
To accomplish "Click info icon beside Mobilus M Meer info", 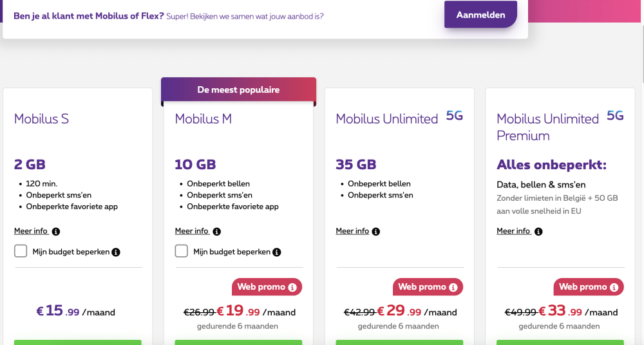I will [x=217, y=232].
